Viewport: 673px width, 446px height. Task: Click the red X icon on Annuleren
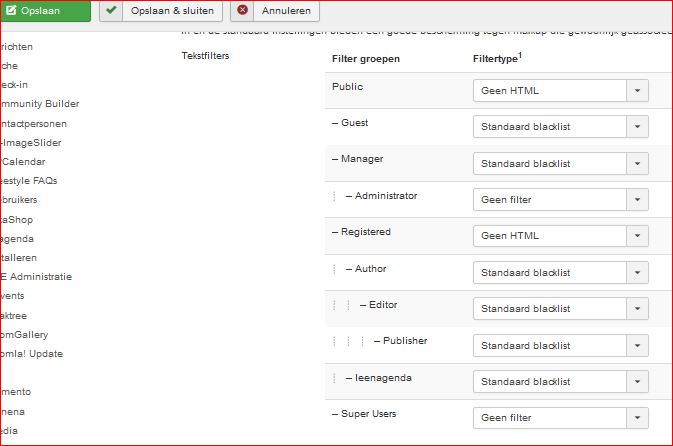click(243, 9)
